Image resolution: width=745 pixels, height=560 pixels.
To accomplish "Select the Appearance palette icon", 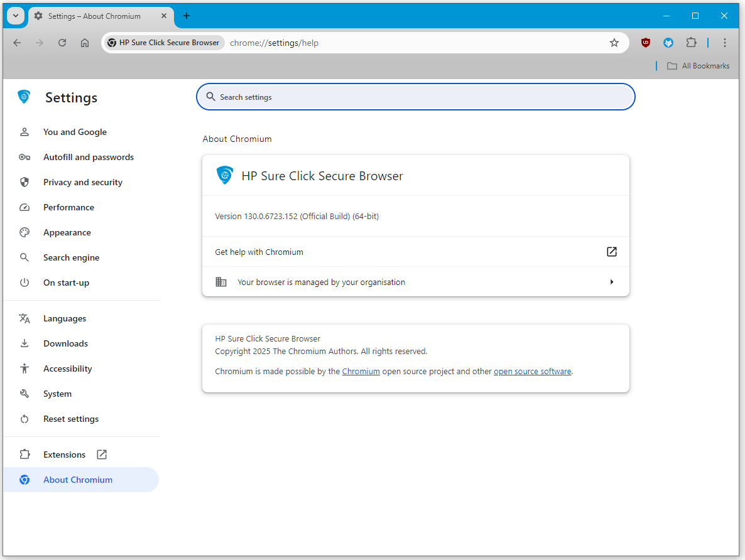I will coord(24,232).
